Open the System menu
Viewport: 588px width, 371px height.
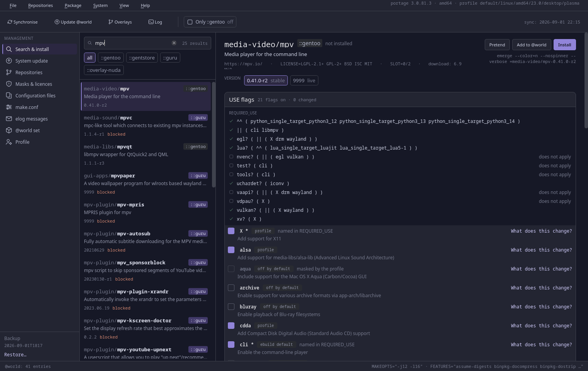tap(101, 5)
